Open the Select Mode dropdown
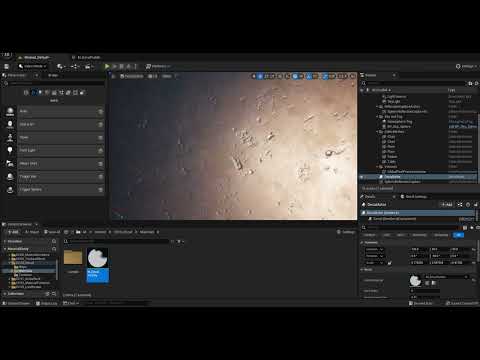Screen dimensions: 480x360 [32, 67]
